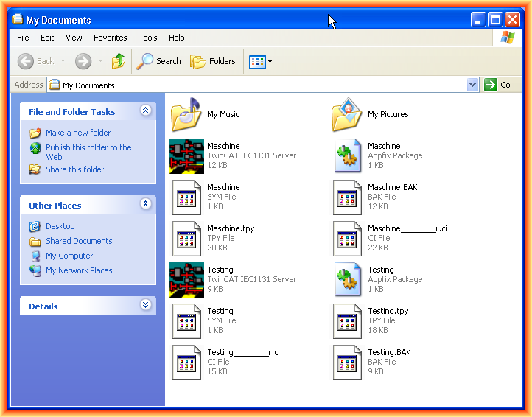532x417 pixels.
Task: Select the Testing Appfix Package icon
Action: (x=347, y=280)
